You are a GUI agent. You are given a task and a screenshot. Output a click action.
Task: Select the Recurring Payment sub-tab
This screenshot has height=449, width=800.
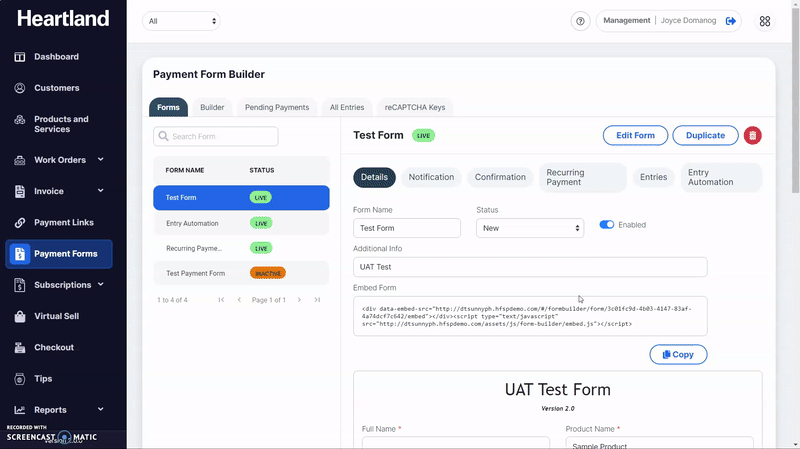(x=583, y=177)
